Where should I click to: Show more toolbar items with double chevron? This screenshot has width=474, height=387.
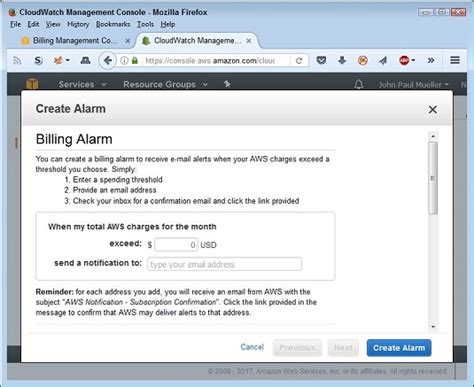tap(431, 60)
